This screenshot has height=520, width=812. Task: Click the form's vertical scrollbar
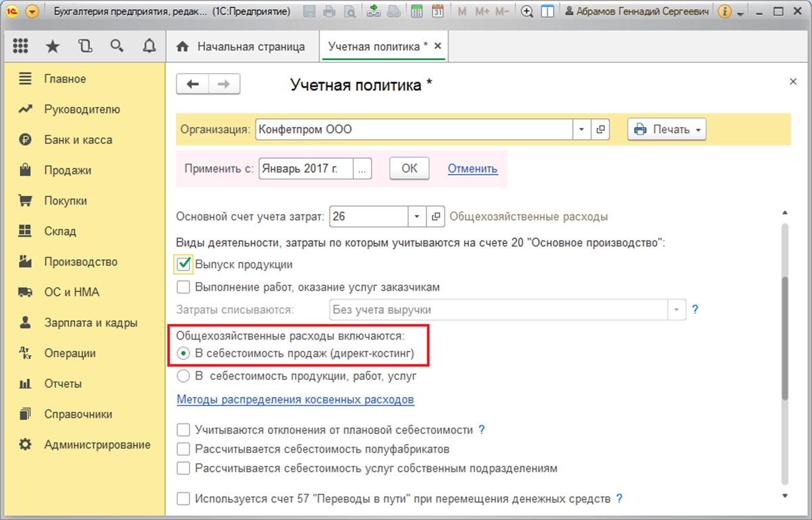tap(784, 338)
